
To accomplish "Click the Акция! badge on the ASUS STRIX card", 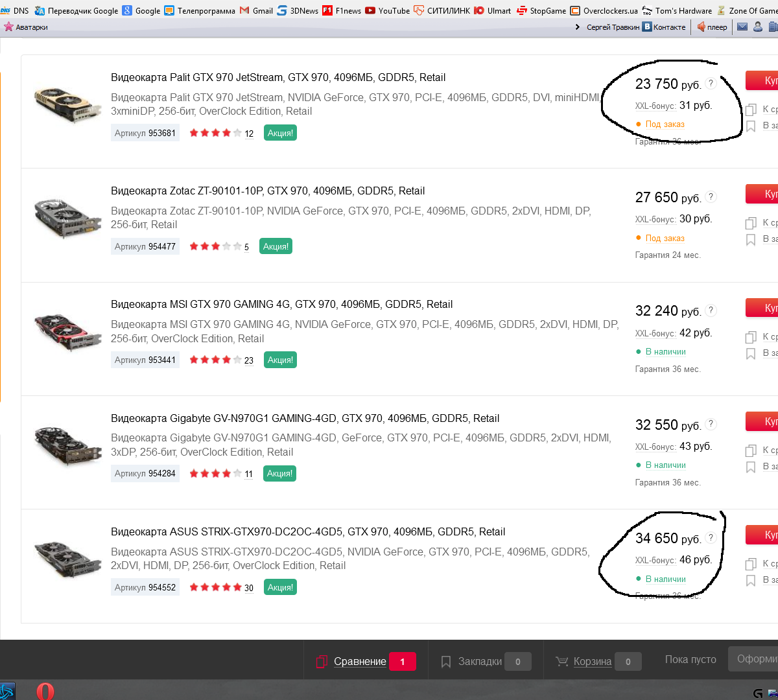I will coord(280,587).
